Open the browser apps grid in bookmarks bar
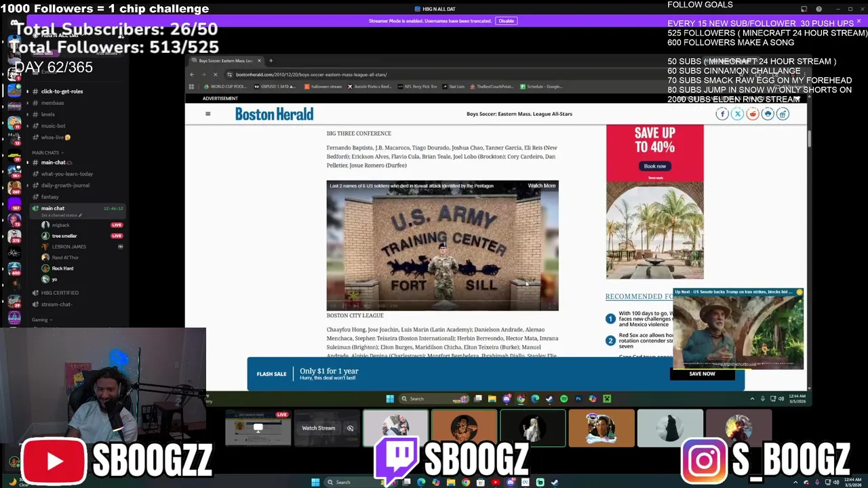 tap(191, 87)
